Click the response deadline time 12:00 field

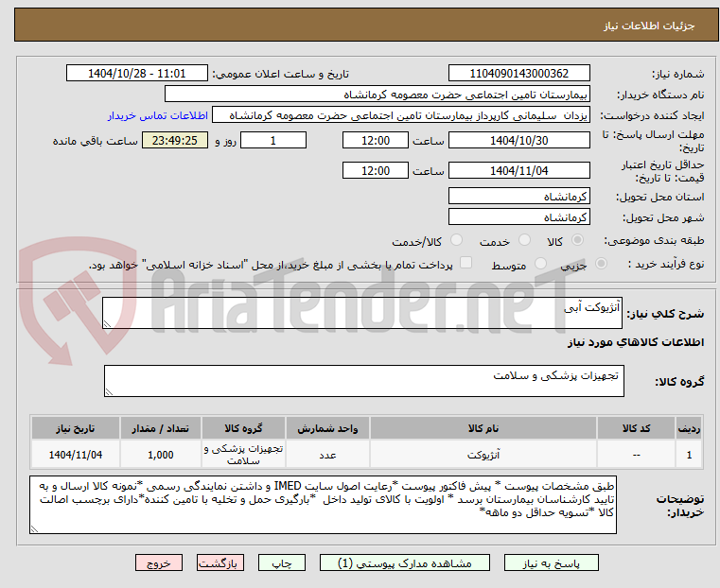coord(376,140)
